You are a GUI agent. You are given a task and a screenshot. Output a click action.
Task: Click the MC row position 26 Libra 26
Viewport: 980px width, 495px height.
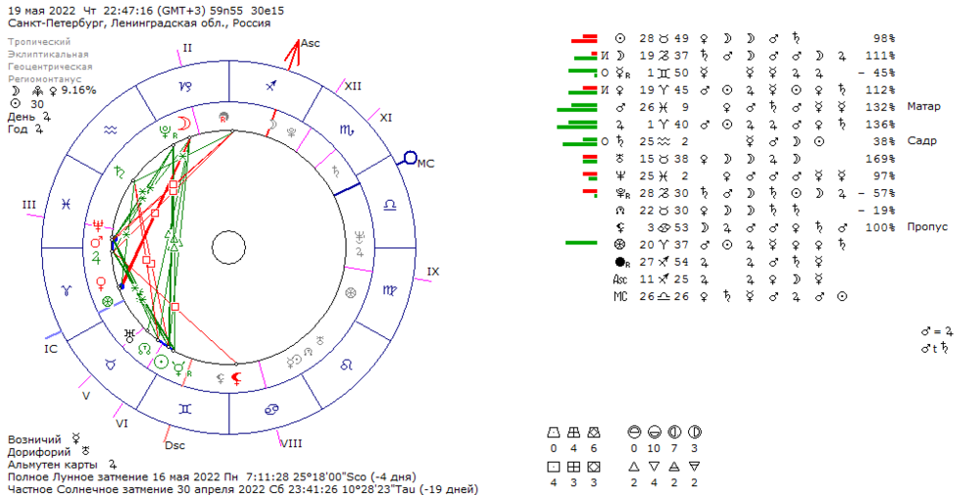coord(663,296)
